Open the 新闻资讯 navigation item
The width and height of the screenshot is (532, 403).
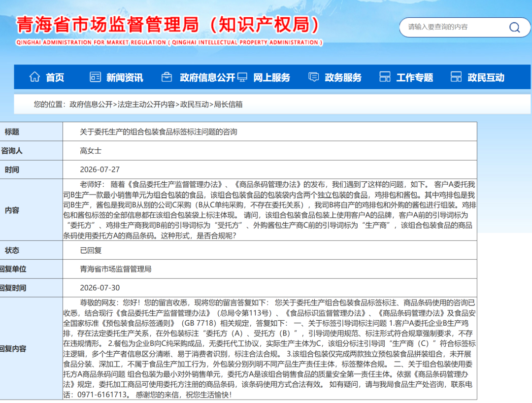pyautogui.click(x=125, y=77)
